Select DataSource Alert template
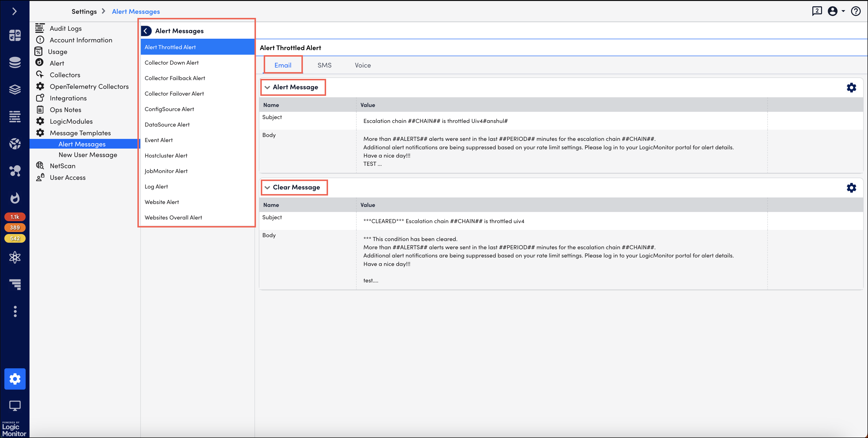868x438 pixels. pos(197,124)
